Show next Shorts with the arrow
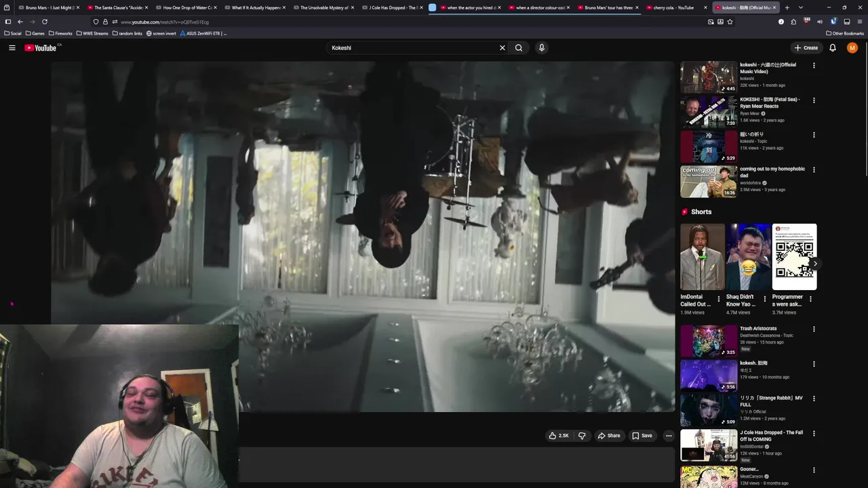Screen dimensions: 868x488 (815, 264)
